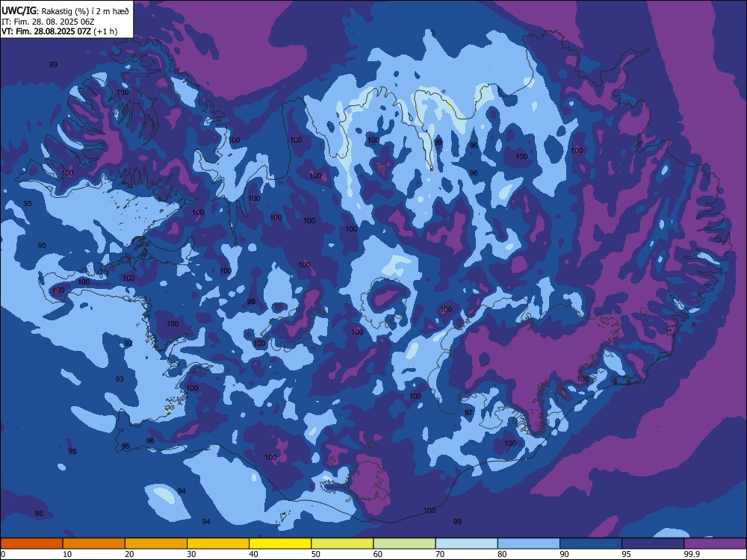
Task: Pick the purple legend swatch above 99.9%
Action: (715, 544)
